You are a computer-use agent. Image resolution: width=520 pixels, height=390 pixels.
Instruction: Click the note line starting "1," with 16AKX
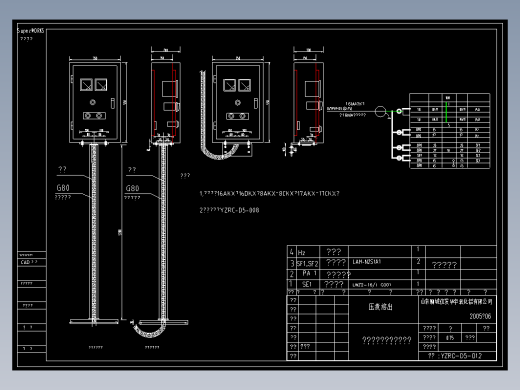coord(269,193)
